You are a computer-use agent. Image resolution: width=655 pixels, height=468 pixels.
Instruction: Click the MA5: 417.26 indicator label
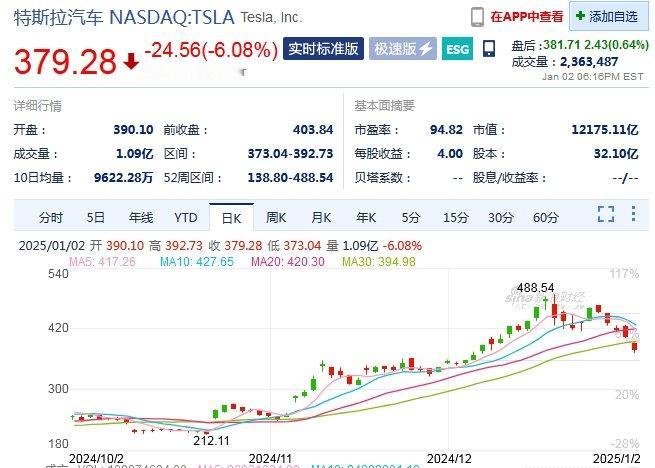tap(102, 262)
